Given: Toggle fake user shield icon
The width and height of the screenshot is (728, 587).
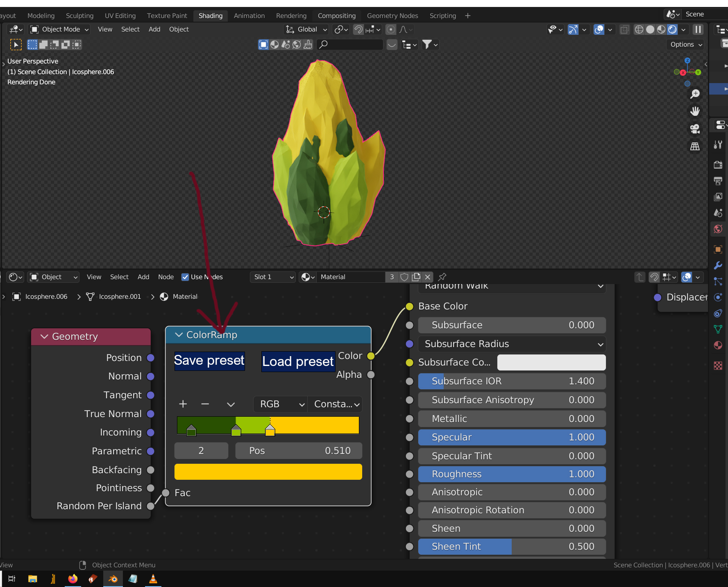Looking at the screenshot, I should (x=404, y=277).
